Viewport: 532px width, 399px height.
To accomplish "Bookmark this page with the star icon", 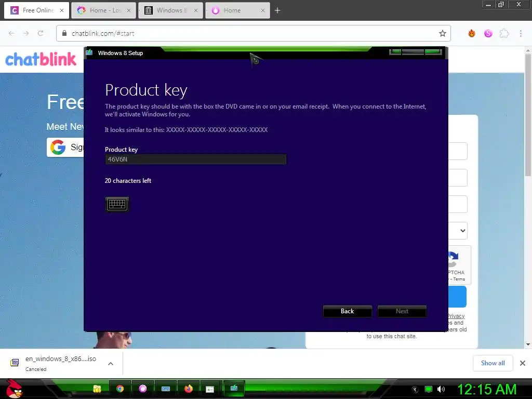I will point(443,33).
